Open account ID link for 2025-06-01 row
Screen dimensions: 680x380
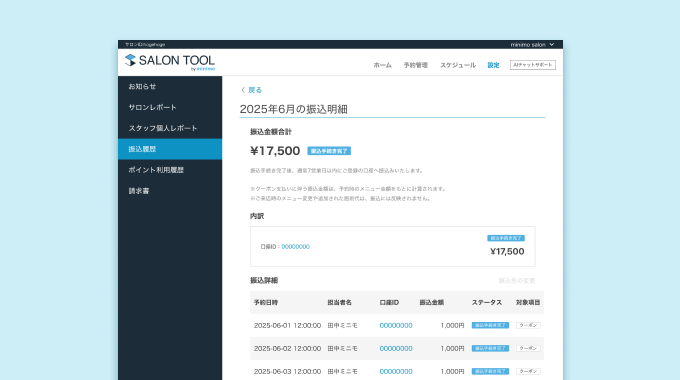396,325
